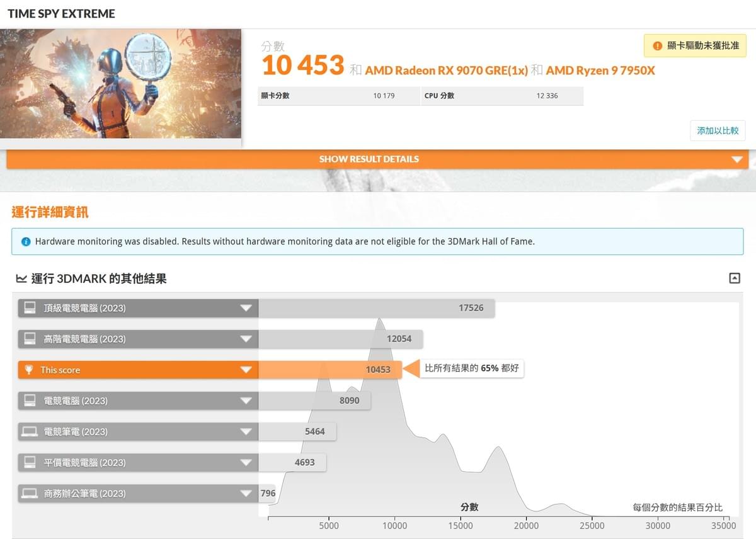The width and height of the screenshot is (756, 539).
Task: Click the TIME SPY EXTREME heading
Action: [61, 14]
